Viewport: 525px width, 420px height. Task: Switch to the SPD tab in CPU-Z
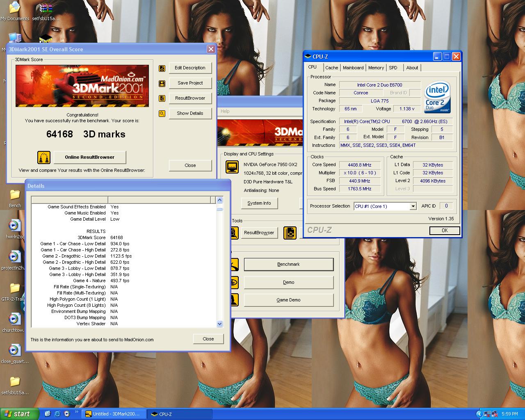393,68
